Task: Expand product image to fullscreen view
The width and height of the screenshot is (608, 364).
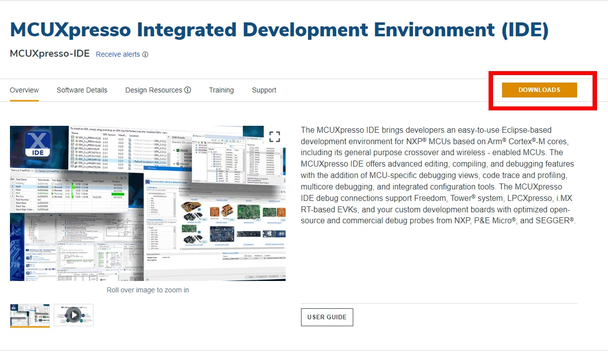Action: tap(274, 137)
